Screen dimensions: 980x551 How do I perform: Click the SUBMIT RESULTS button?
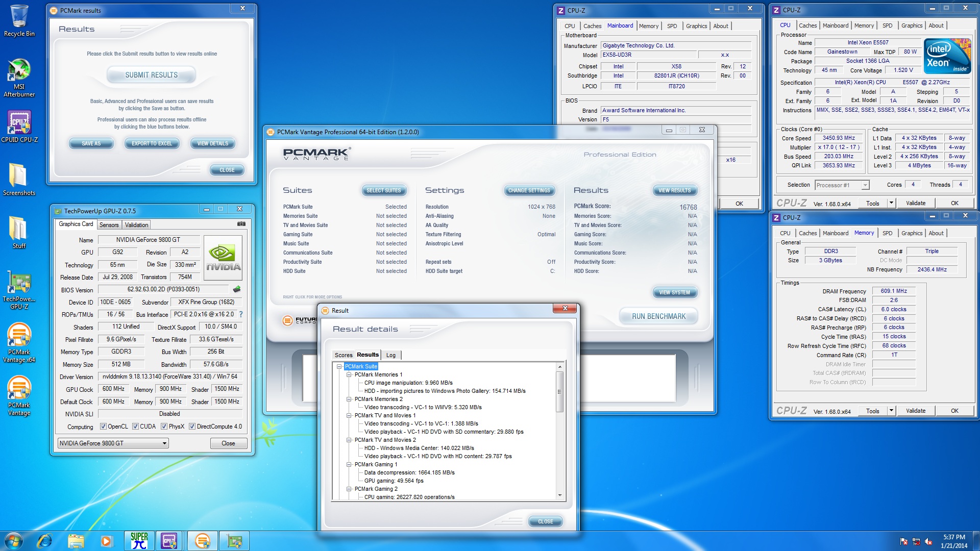click(x=152, y=75)
